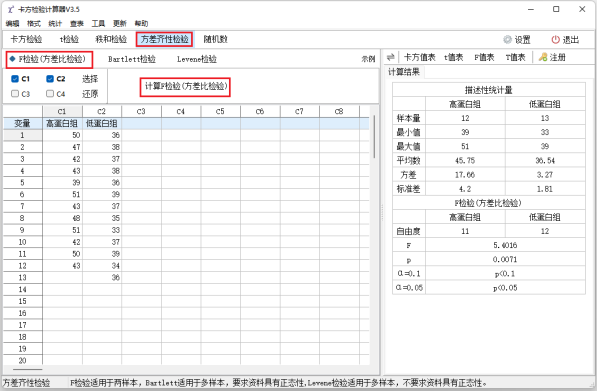Select the C5 column header
The height and width of the screenshot is (391, 597).
click(x=220, y=112)
